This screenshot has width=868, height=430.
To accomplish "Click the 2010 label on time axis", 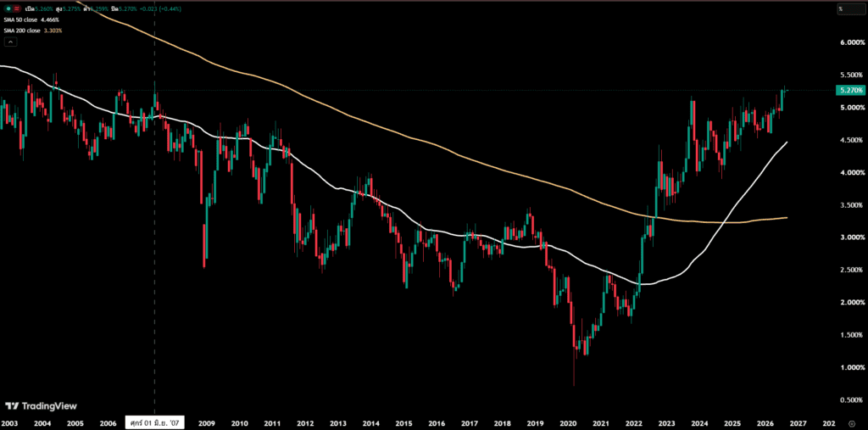I will [239, 423].
